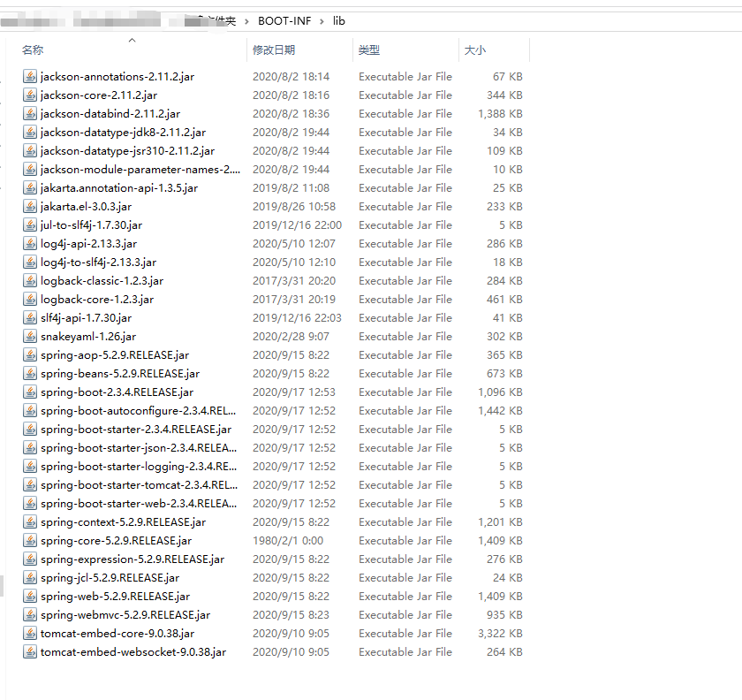Select file spring-boot-starter-logging-2.3.4.RE...
Viewport: 742px width, 700px height.
point(139,466)
